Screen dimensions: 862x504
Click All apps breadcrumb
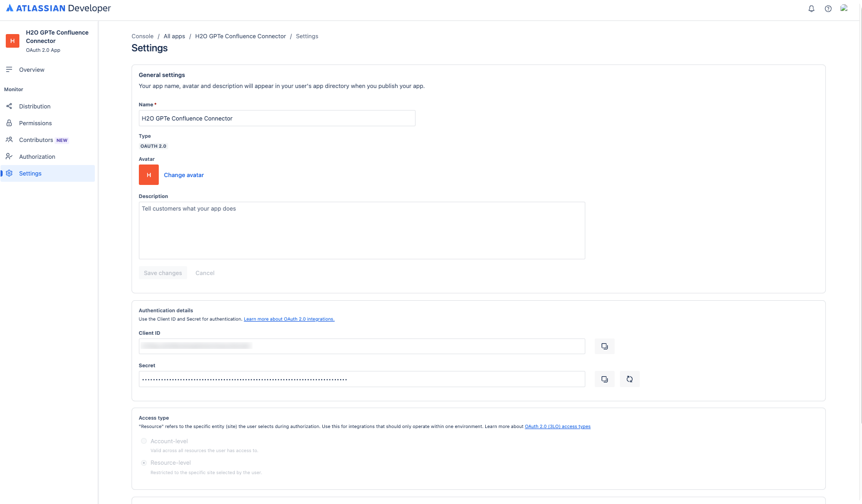tap(174, 36)
